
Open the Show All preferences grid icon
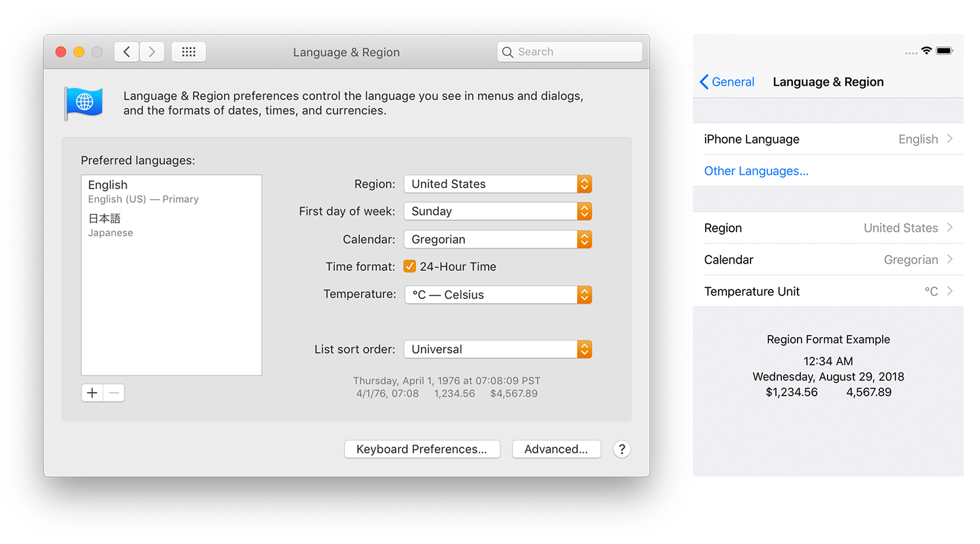[189, 52]
